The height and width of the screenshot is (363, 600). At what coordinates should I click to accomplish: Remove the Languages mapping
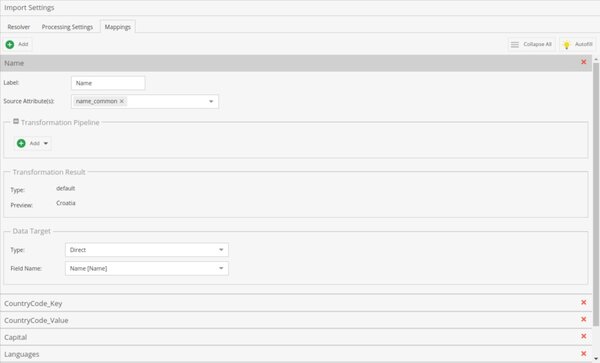click(584, 353)
